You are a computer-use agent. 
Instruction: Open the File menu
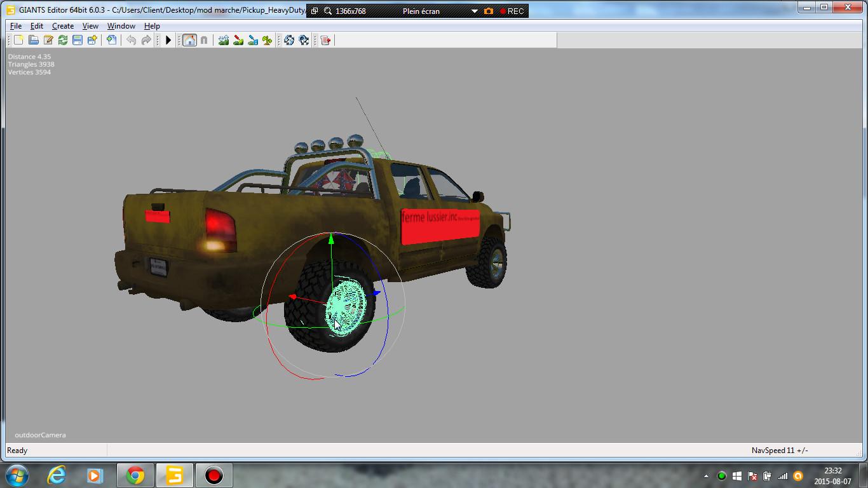pos(16,26)
